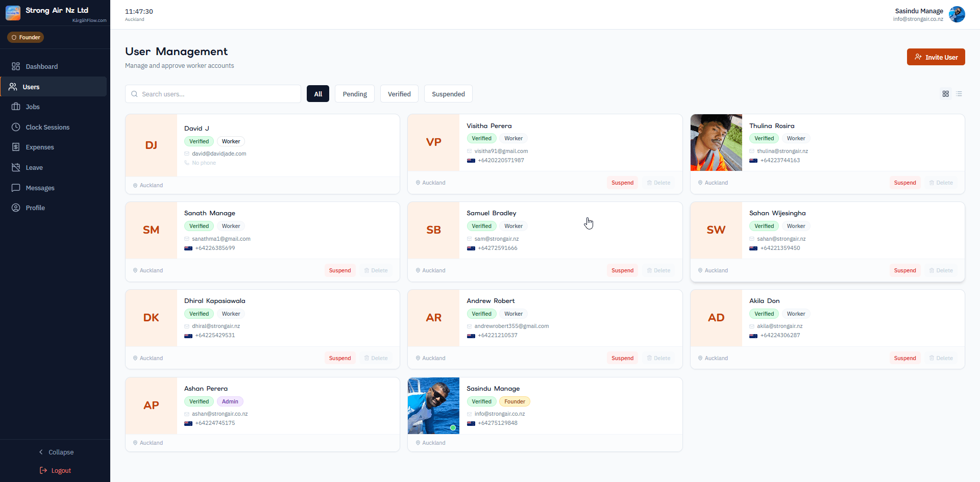Image resolution: width=980 pixels, height=482 pixels.
Task: Delete Andrew Robert account
Action: pyautogui.click(x=658, y=358)
